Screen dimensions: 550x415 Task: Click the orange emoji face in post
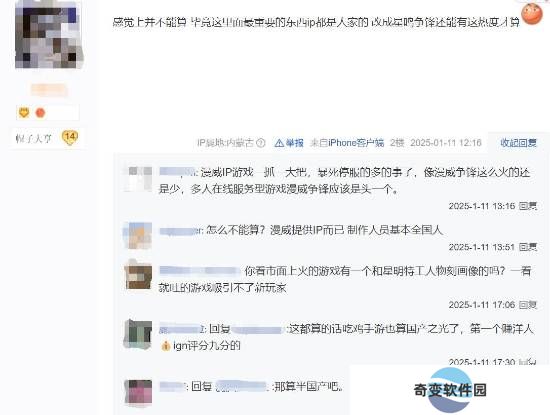coord(532,14)
